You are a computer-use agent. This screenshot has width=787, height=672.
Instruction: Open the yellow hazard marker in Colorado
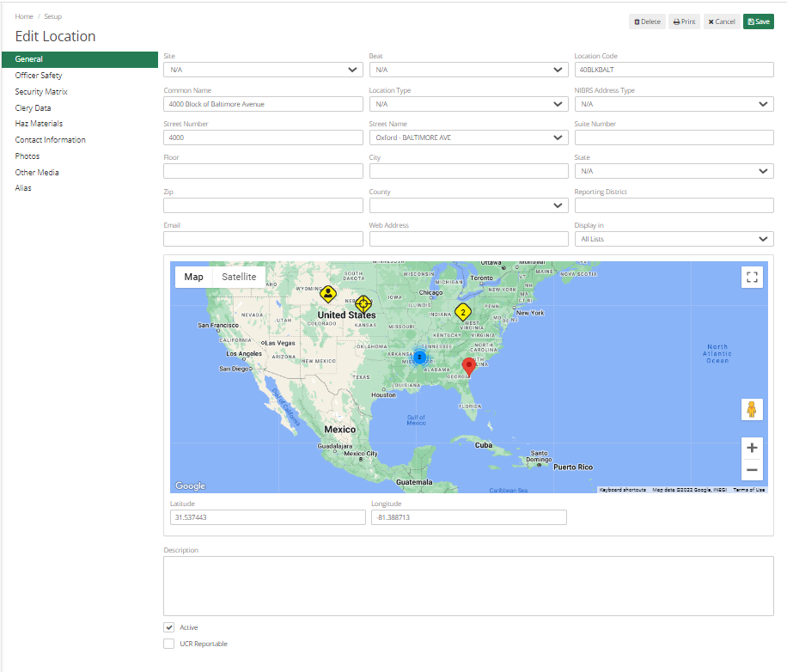click(x=329, y=292)
